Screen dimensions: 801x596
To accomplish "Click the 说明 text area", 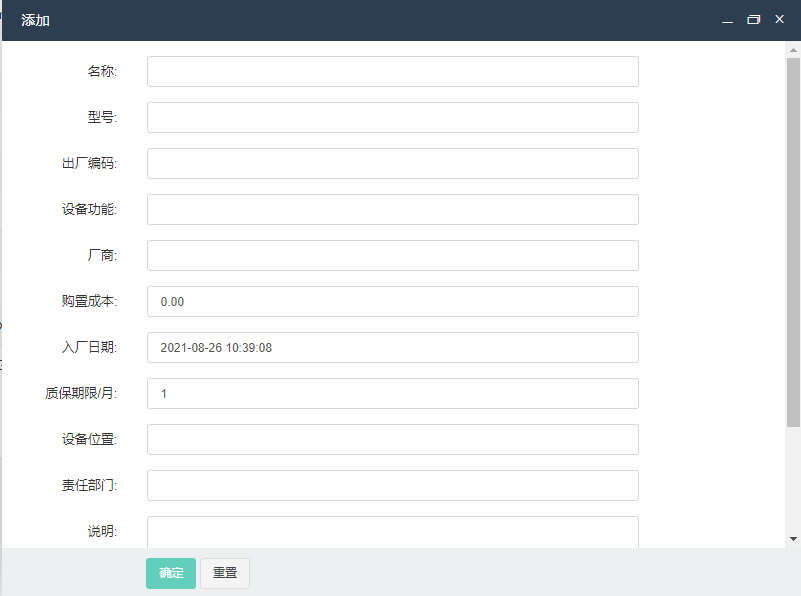I will tap(392, 532).
